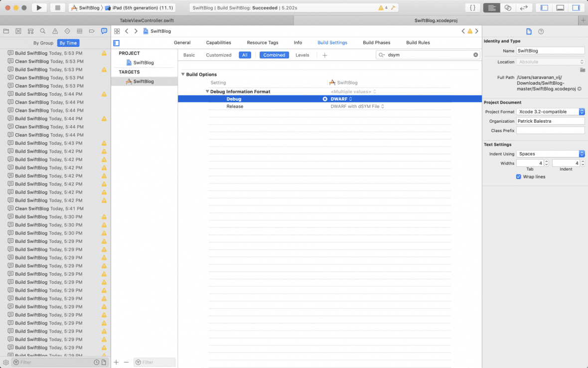Open the Breakpoint navigator
This screenshot has height=368, width=588.
pos(92,31)
